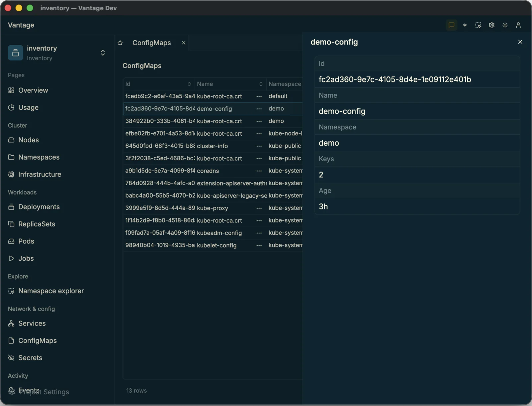Image resolution: width=532 pixels, height=406 pixels.
Task: Open row menu for cluster-info
Action: (259, 146)
